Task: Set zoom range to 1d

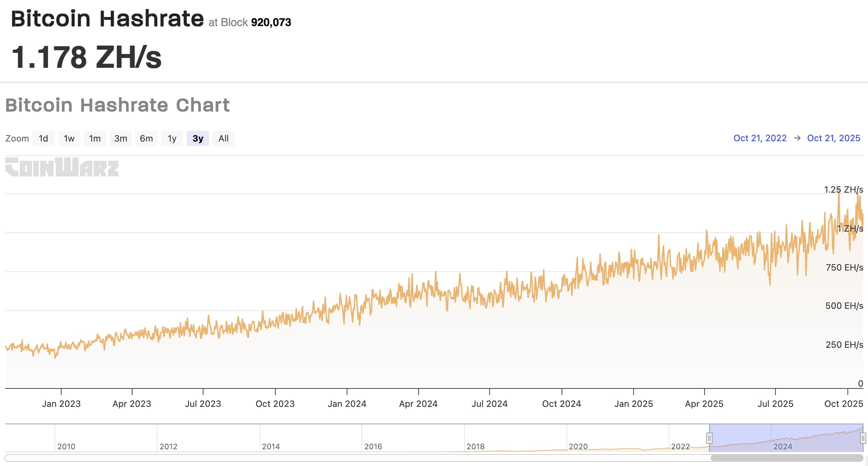Action: 43,138
